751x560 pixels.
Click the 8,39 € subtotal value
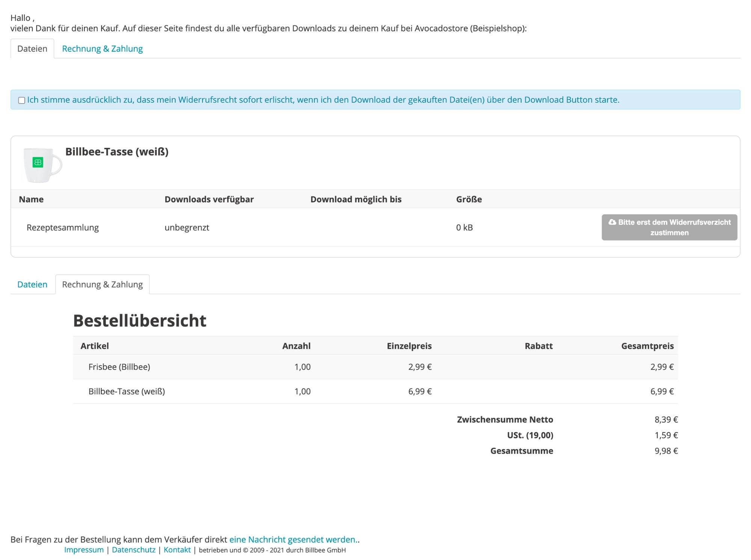[666, 419]
